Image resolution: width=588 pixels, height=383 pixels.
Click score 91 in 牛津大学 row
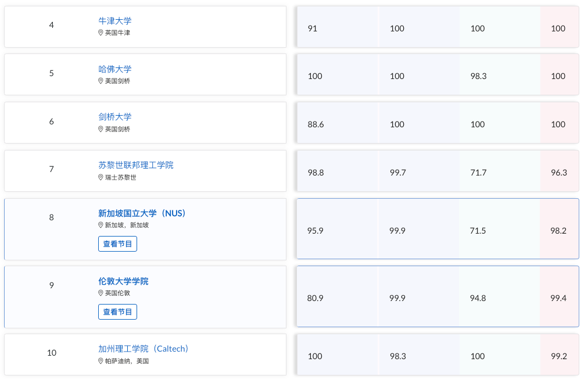click(x=313, y=28)
